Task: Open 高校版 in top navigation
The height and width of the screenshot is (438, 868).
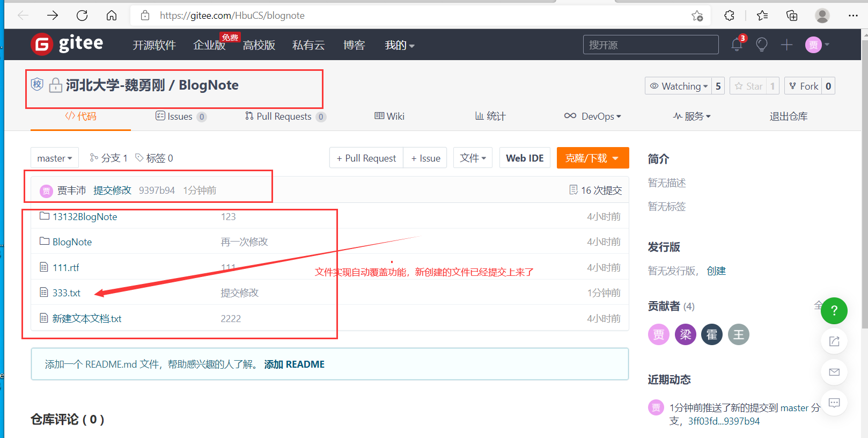Action: point(259,45)
